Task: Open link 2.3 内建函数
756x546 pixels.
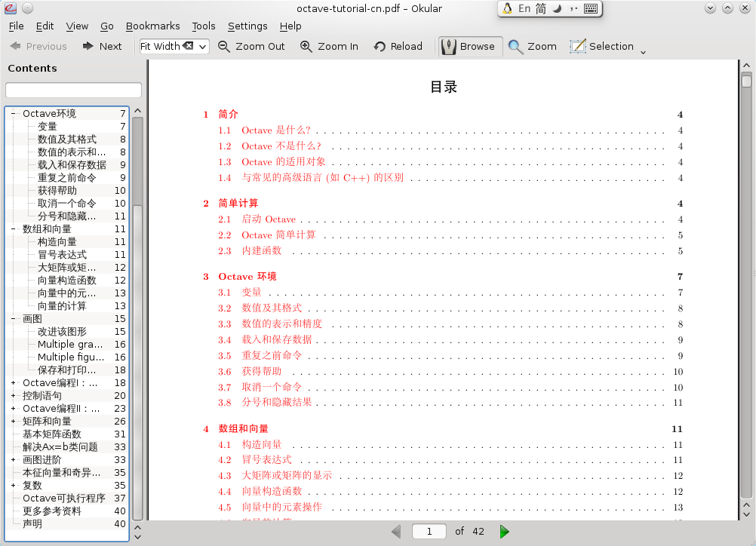Action: [261, 250]
